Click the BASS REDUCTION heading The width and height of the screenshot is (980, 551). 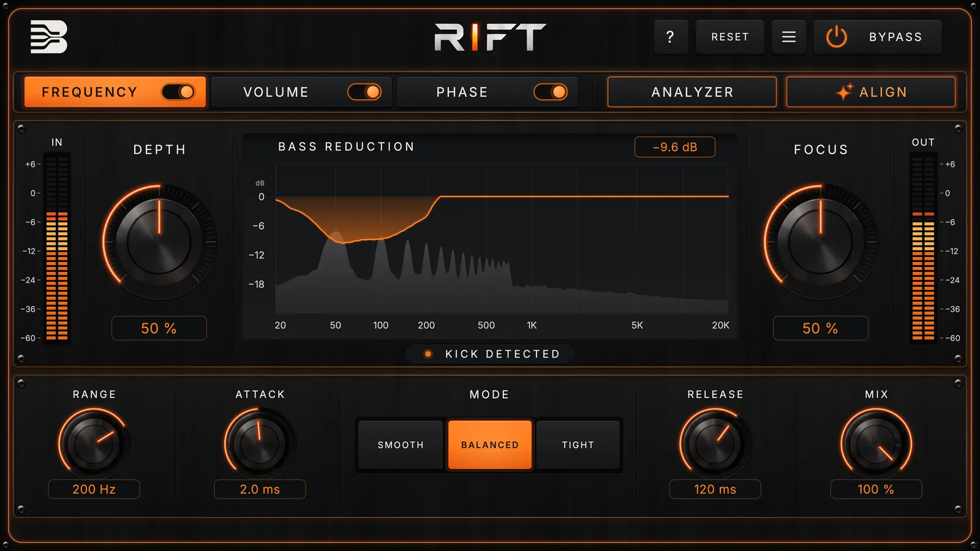coord(346,146)
